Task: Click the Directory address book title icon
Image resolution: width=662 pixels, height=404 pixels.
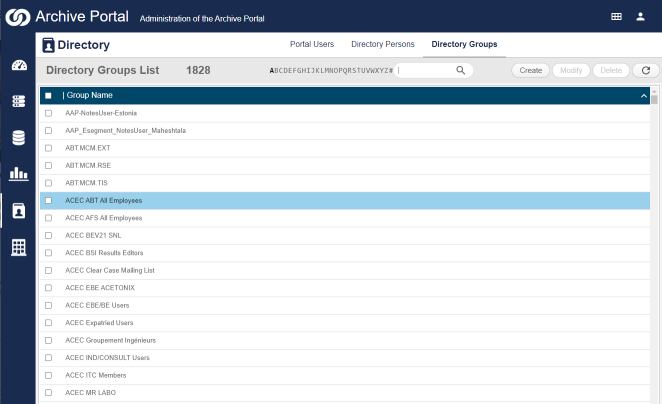Action: tap(49, 45)
